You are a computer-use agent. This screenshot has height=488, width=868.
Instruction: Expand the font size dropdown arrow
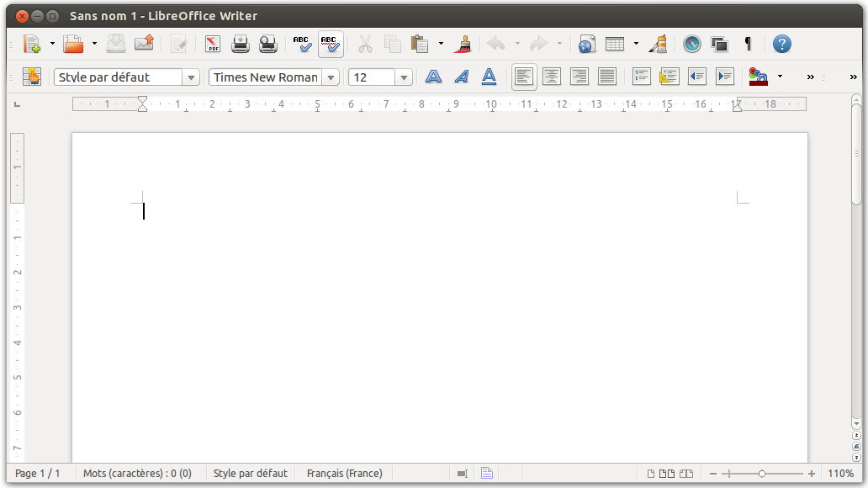click(x=404, y=77)
